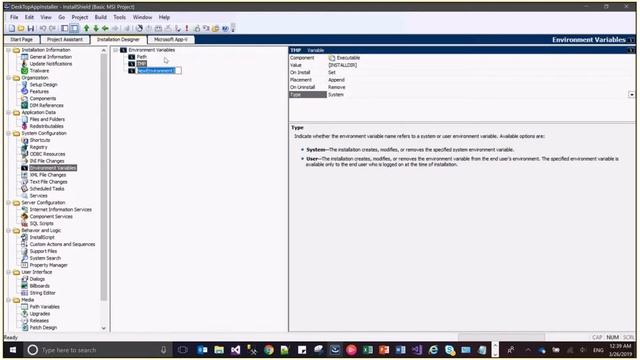Collapse the System Configuration folder
640x360 pixels.
9,133
